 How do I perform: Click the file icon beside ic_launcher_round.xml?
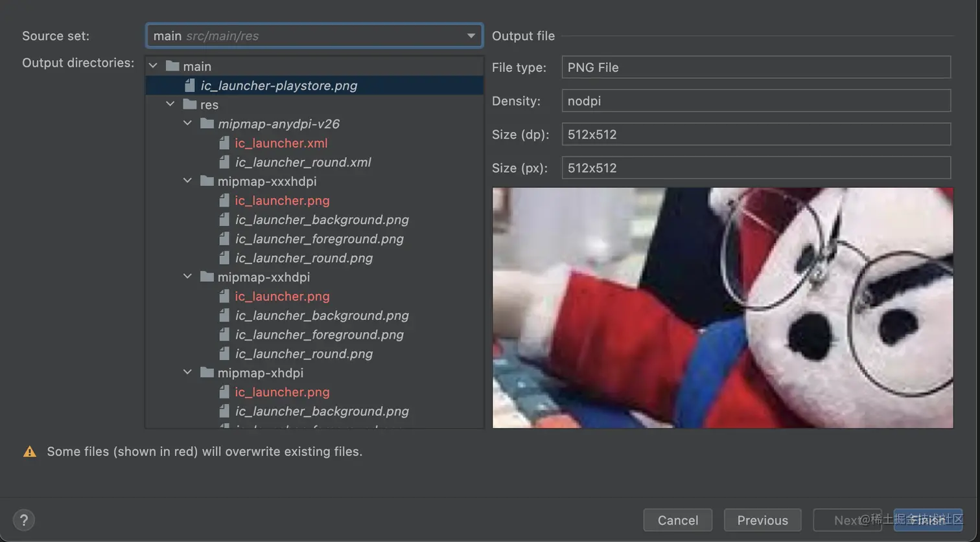(224, 162)
